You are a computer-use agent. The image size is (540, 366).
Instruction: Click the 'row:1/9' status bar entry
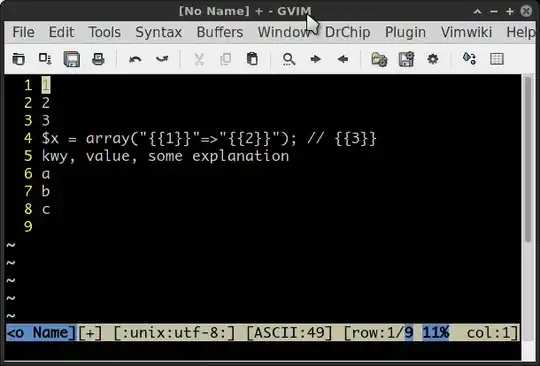click(383, 333)
